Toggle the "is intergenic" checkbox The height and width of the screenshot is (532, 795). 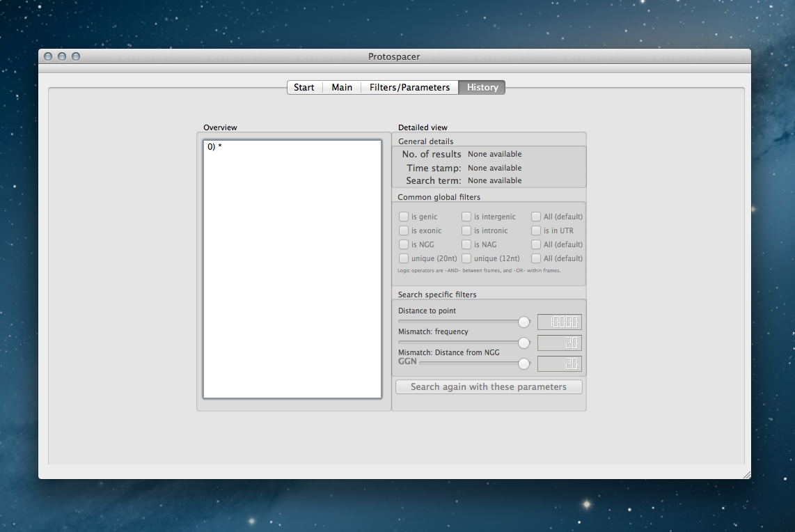coord(466,217)
